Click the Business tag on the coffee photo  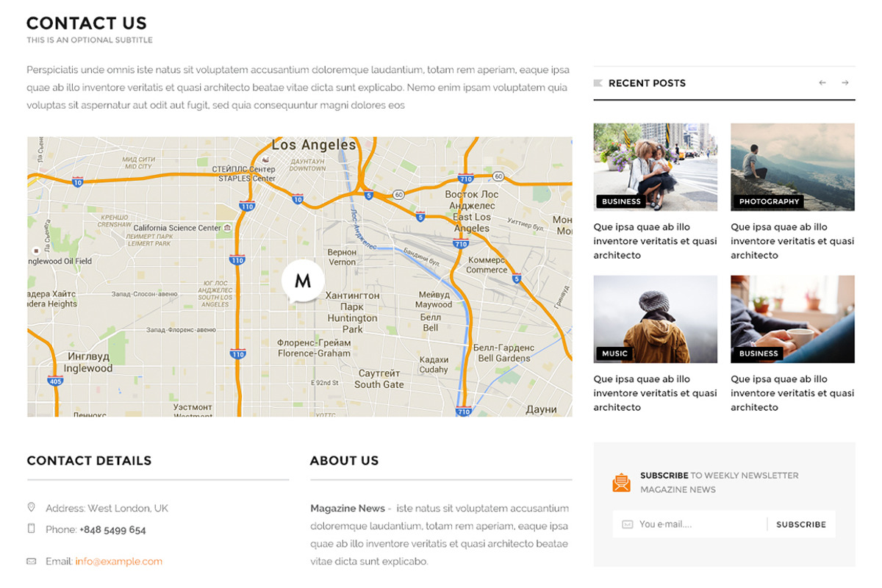[759, 354]
